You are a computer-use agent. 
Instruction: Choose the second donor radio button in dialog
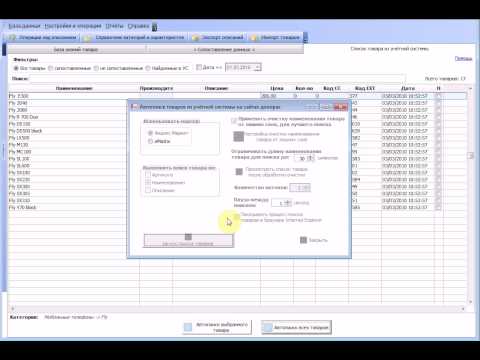pos(150,141)
